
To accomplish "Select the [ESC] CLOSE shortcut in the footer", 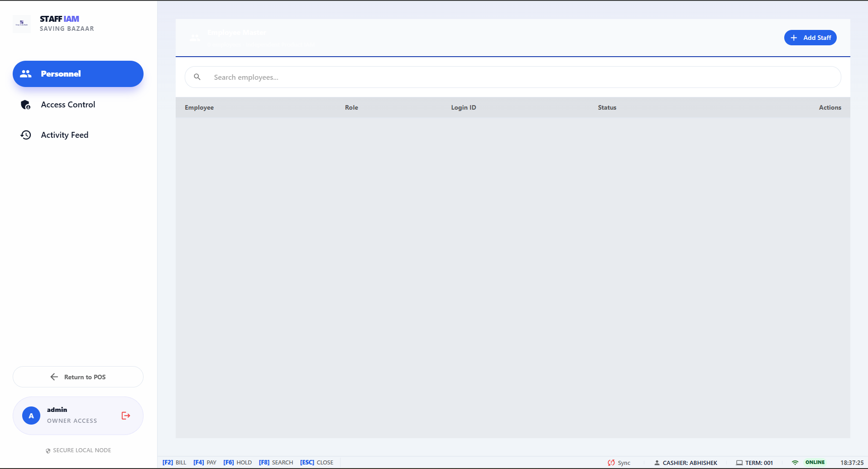I will coord(317,462).
